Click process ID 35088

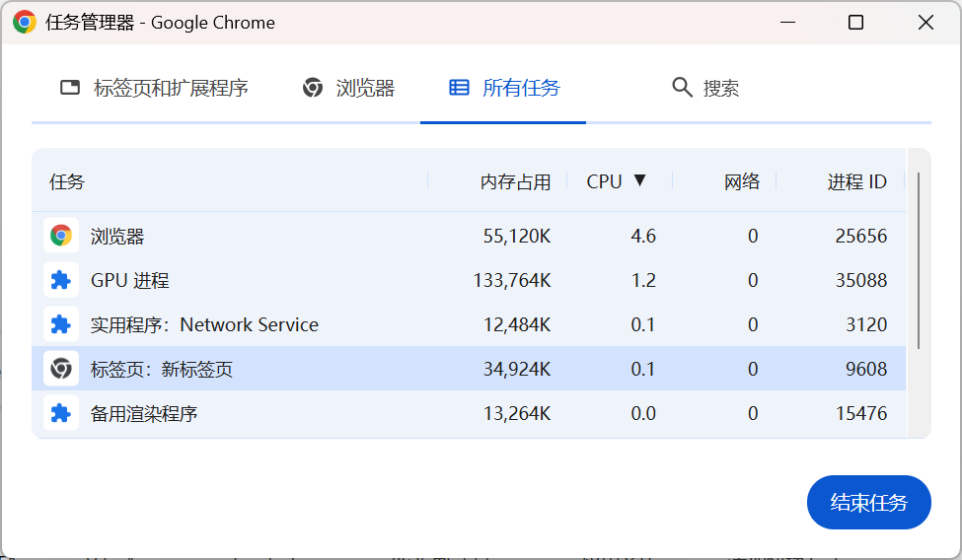click(860, 280)
